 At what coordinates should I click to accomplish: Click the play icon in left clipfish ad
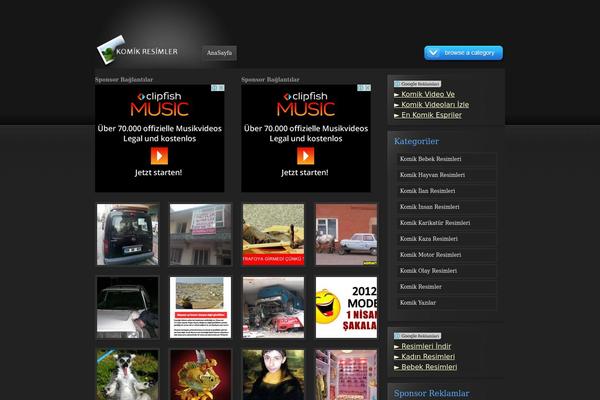[x=159, y=156]
